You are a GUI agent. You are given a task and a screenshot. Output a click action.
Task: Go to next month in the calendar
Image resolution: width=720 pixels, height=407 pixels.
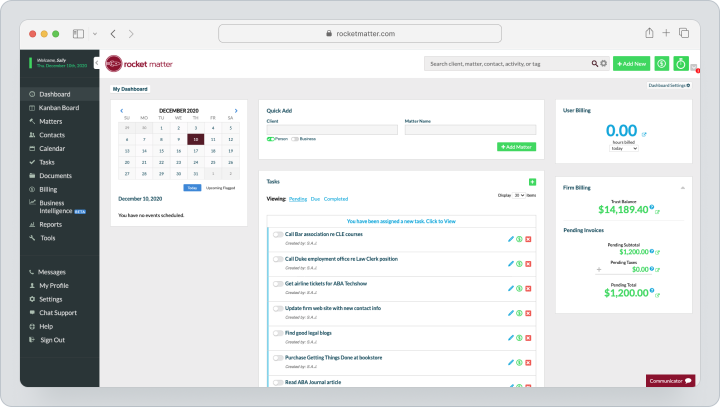[x=236, y=111]
